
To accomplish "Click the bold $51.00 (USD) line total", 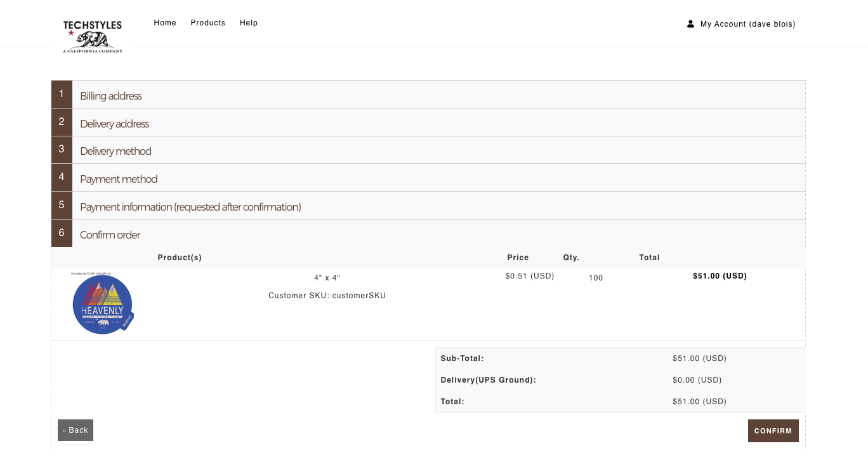I will click(720, 276).
